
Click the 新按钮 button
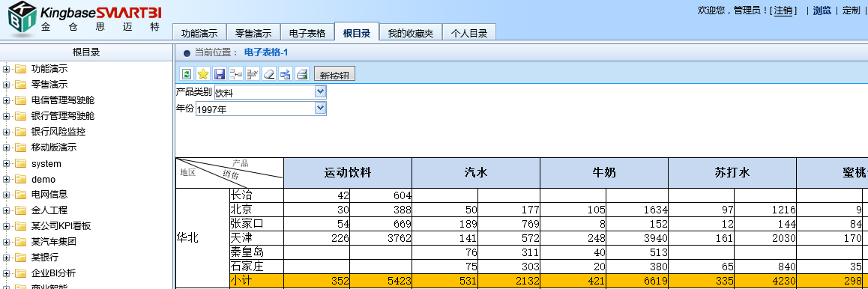click(x=334, y=74)
